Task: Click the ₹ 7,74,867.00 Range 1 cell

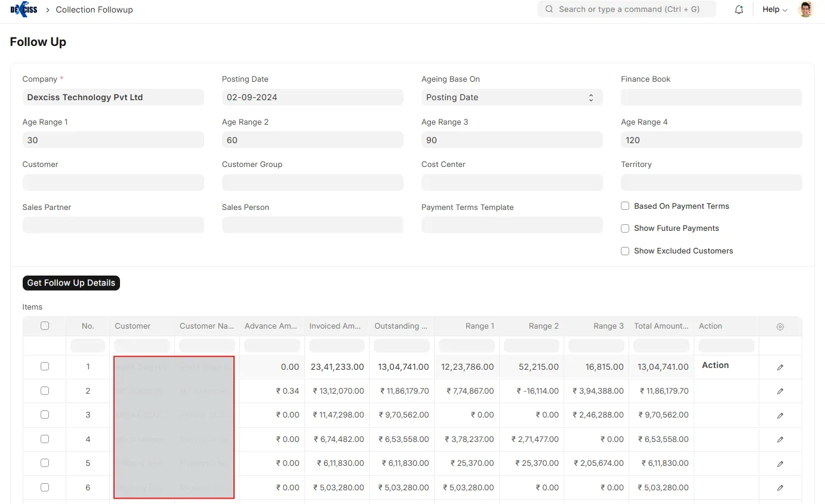Action: click(x=466, y=391)
